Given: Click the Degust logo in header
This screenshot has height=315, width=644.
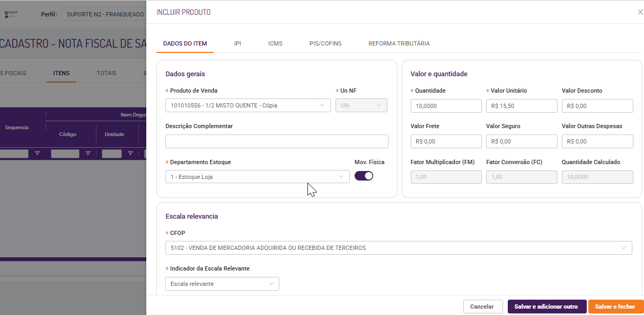Looking at the screenshot, I should [x=11, y=14].
